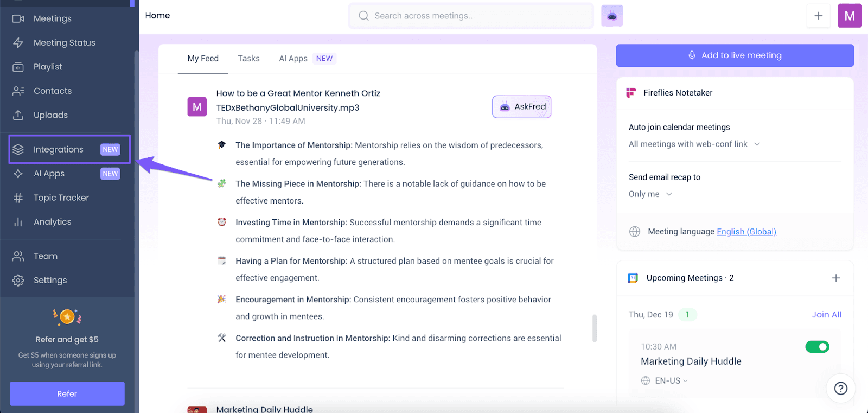This screenshot has width=868, height=413.
Task: Switch to the Tasks tab
Action: (248, 58)
